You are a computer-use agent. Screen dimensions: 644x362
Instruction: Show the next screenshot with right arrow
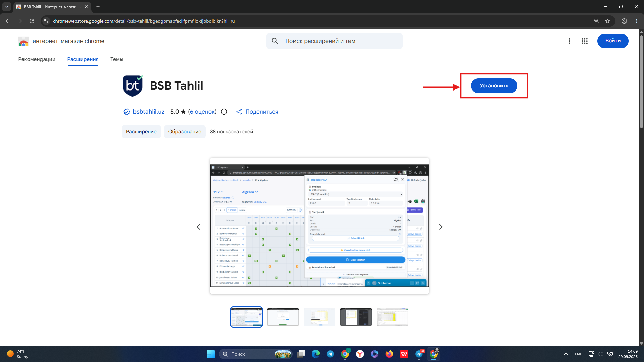441,227
